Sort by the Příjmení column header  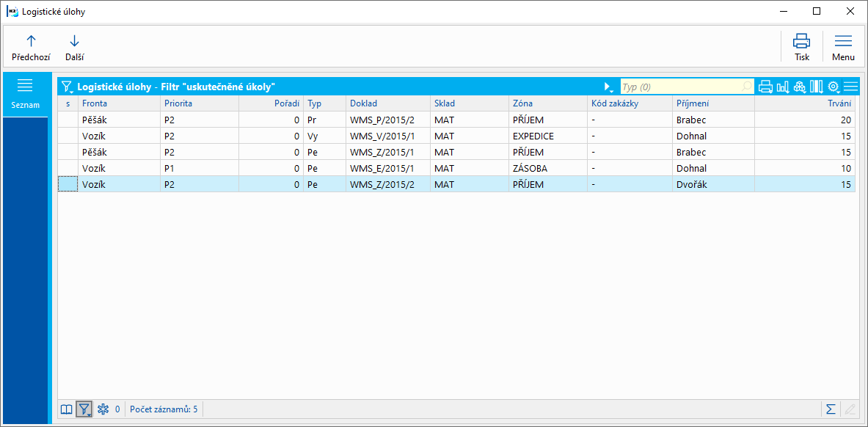713,103
